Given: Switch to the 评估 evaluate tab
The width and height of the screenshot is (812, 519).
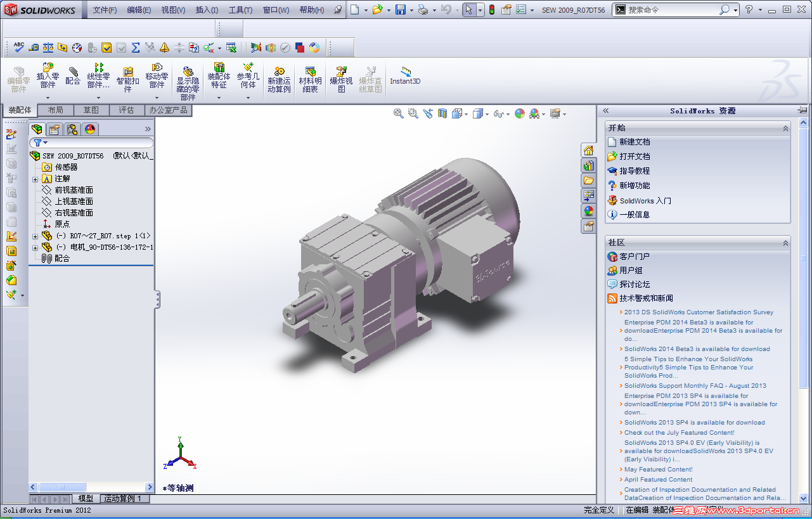Looking at the screenshot, I should coord(127,110).
